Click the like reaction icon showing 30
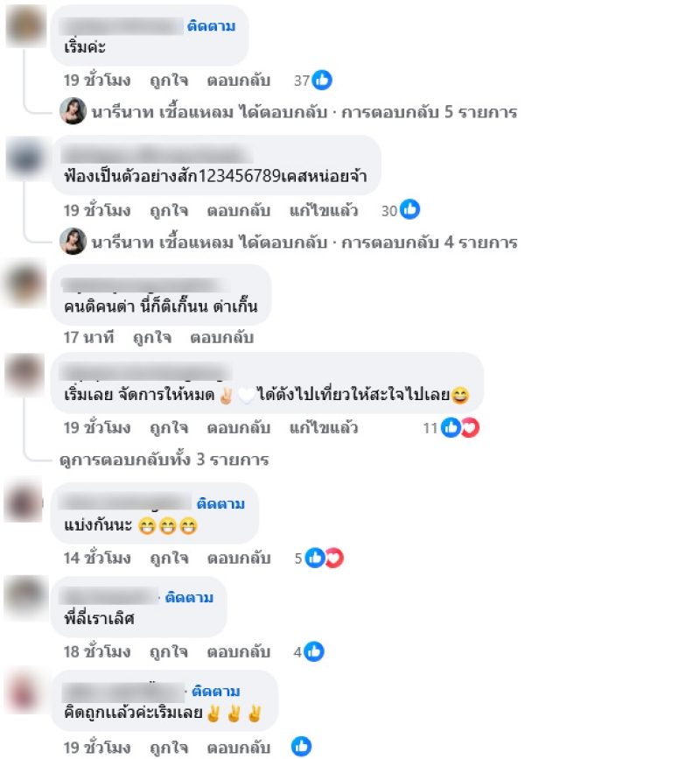This screenshot has width=700, height=759. pos(409,209)
